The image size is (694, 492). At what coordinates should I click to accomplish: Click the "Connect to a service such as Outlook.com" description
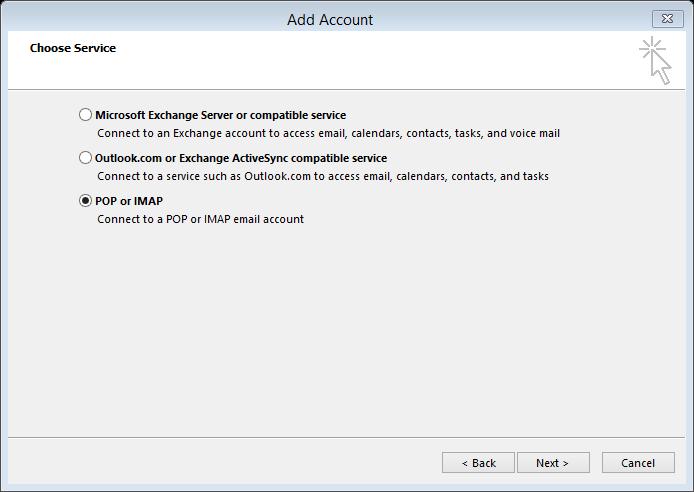[x=323, y=176]
